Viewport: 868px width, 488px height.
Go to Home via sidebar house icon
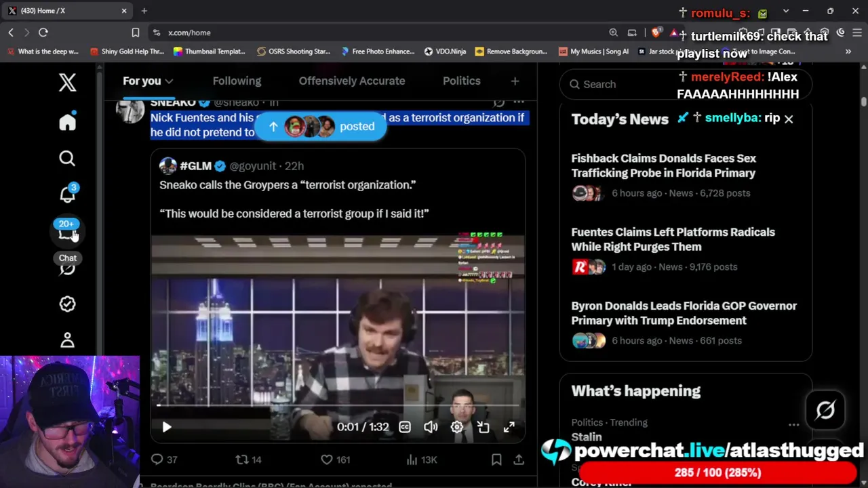[67, 122]
